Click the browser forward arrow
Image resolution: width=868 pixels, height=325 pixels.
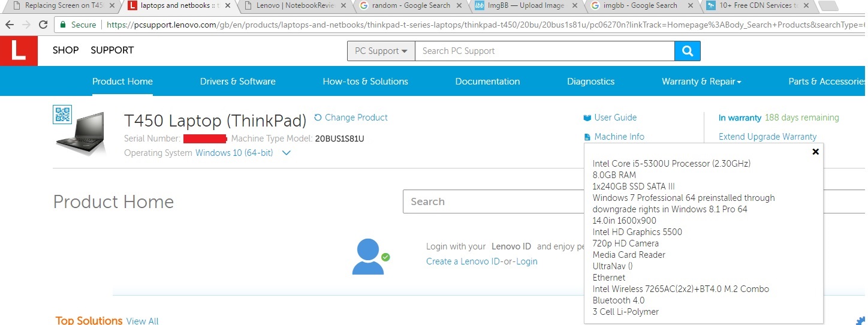(26, 25)
